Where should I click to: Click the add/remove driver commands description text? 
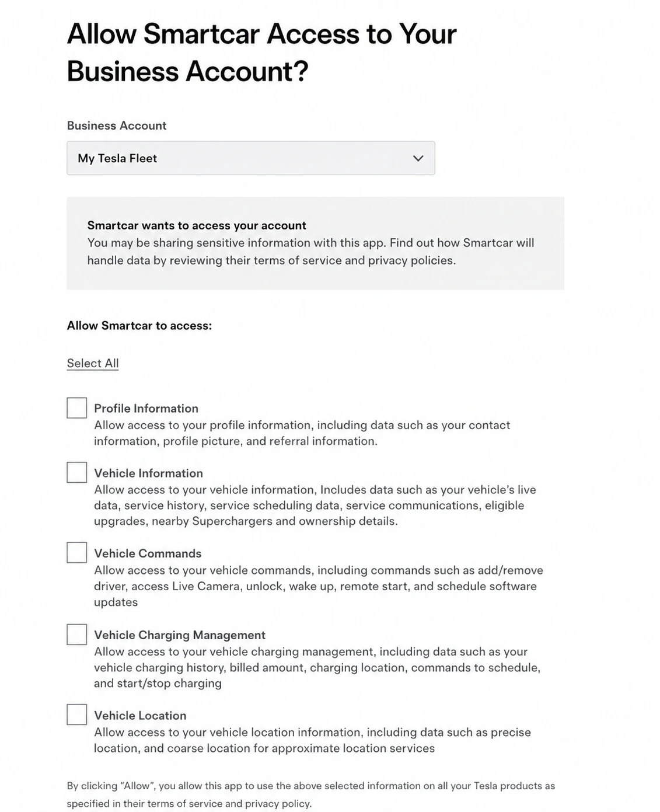[x=319, y=586]
